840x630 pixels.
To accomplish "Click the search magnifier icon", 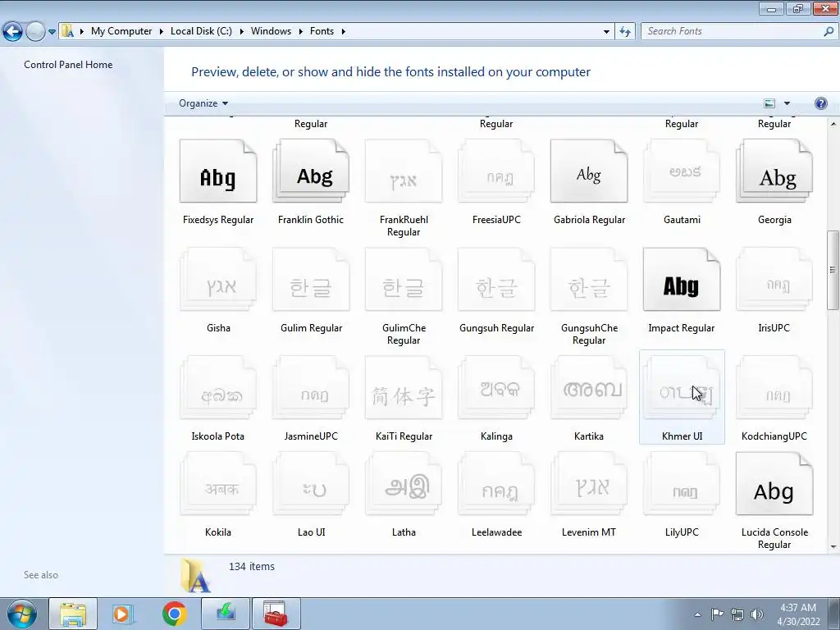I will (829, 32).
